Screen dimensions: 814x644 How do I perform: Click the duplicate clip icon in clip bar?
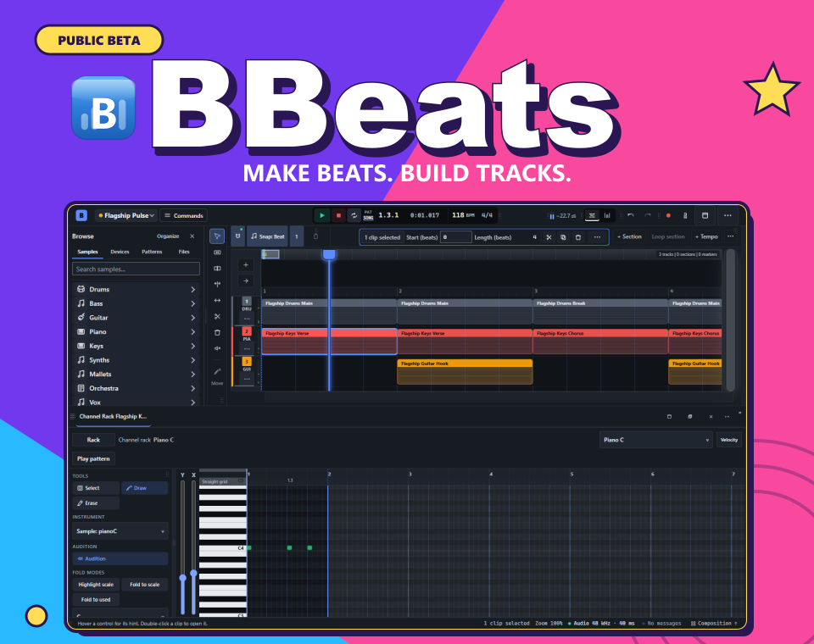click(563, 237)
